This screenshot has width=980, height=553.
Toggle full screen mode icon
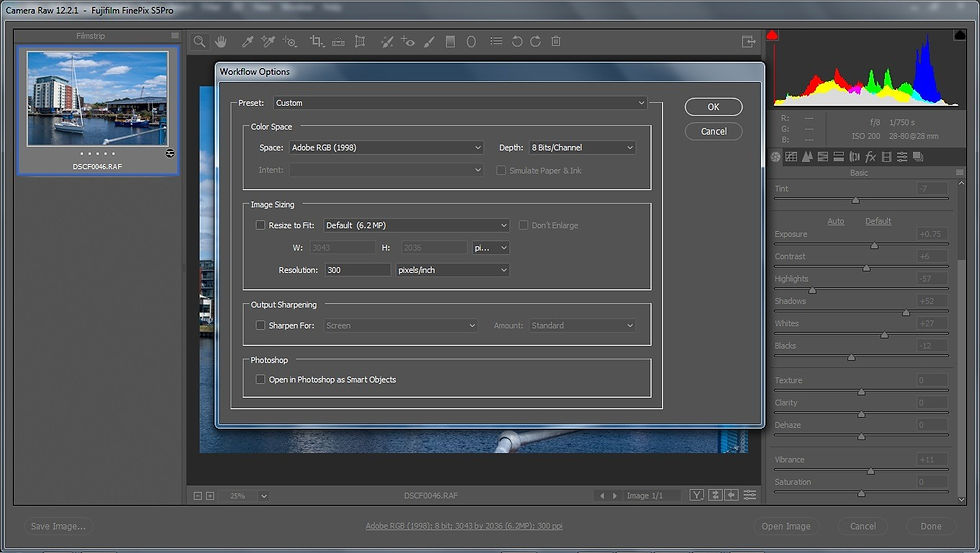click(x=748, y=41)
